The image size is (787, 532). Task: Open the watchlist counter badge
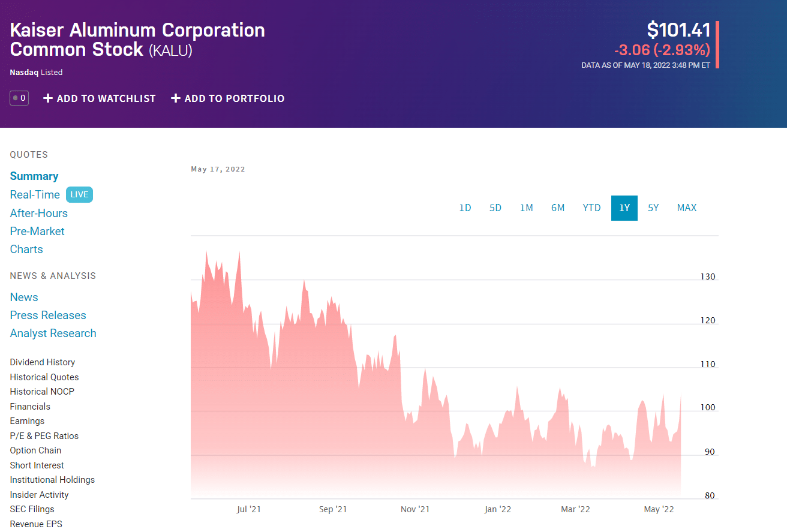pos(19,97)
